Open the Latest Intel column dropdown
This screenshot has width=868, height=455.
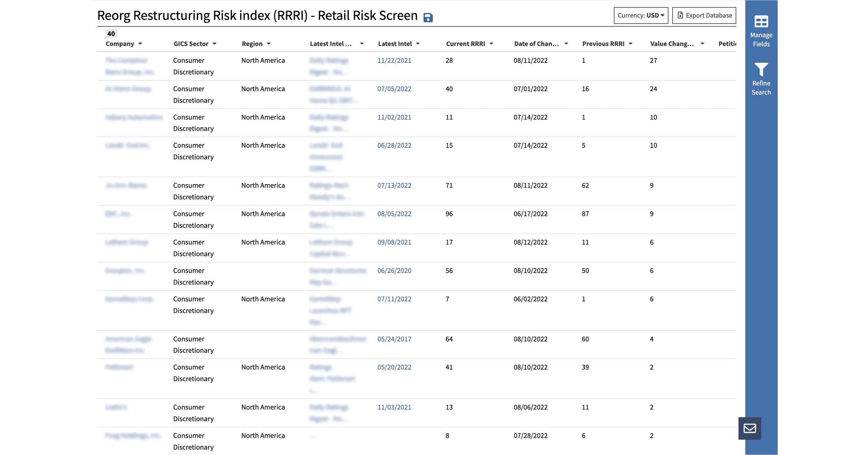418,43
